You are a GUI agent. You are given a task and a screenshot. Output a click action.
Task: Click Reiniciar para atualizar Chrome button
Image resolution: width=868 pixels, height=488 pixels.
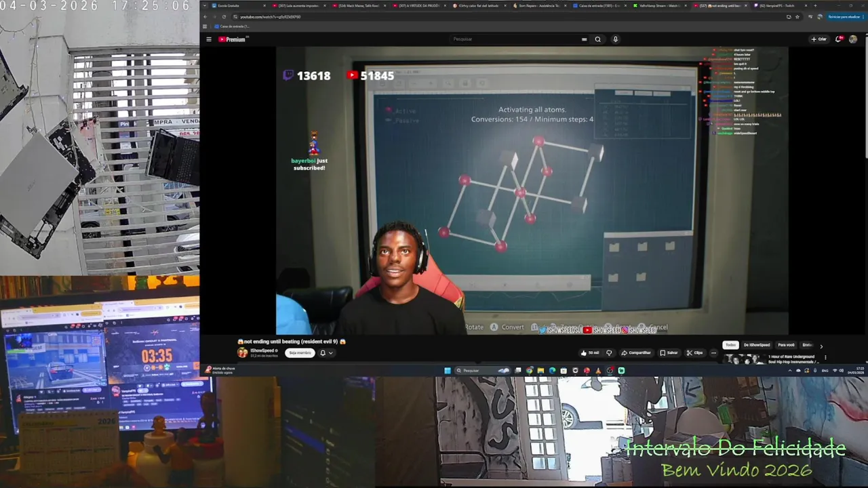click(844, 17)
